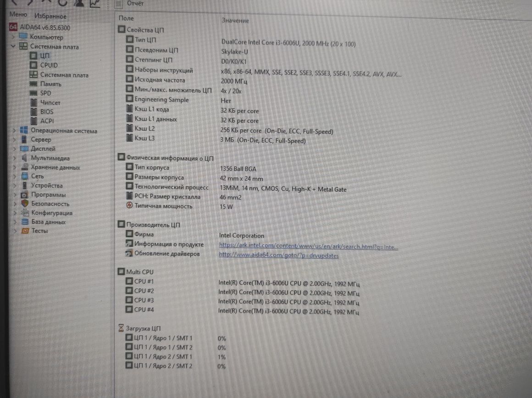
Task: Select ЦП under Системная плата
Action: (x=44, y=55)
